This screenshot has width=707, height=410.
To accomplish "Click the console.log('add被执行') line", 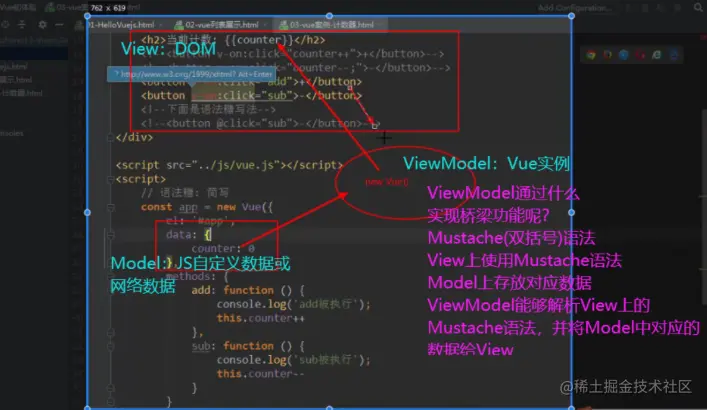I will coord(293,304).
